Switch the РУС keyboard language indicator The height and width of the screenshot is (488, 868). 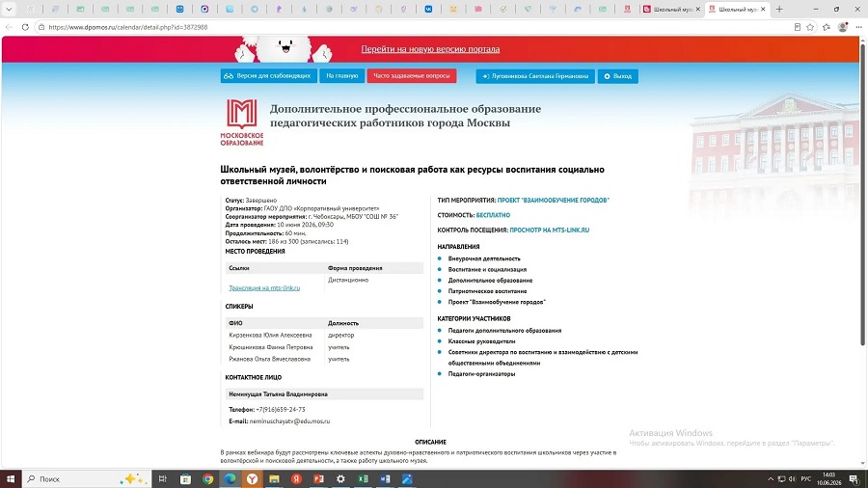[x=806, y=479]
